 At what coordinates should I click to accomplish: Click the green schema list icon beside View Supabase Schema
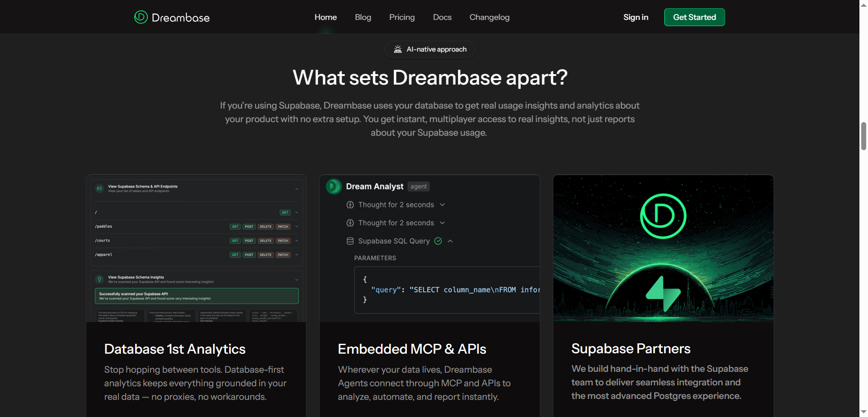click(x=99, y=189)
